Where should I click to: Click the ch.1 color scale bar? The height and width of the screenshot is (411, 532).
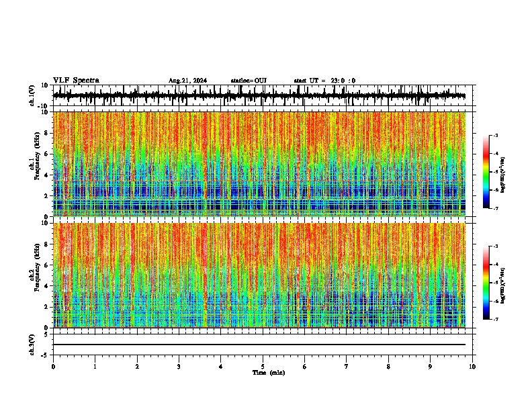coord(486,172)
